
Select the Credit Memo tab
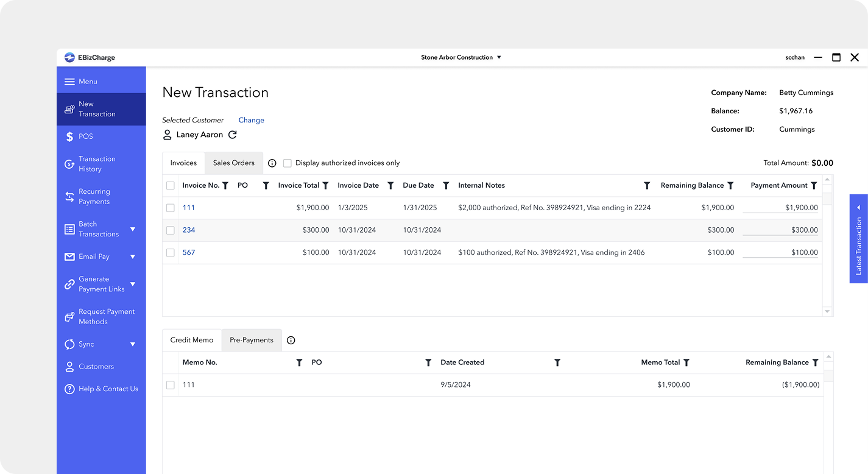click(192, 340)
